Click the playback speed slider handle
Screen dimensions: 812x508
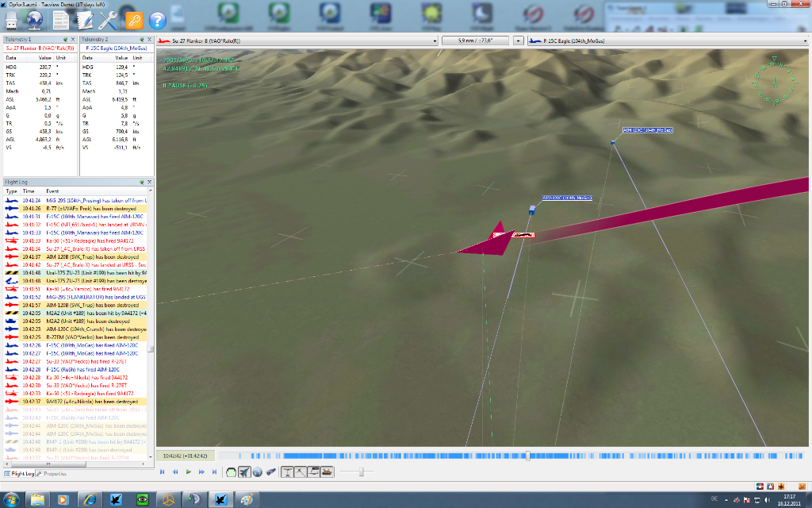click(x=362, y=471)
